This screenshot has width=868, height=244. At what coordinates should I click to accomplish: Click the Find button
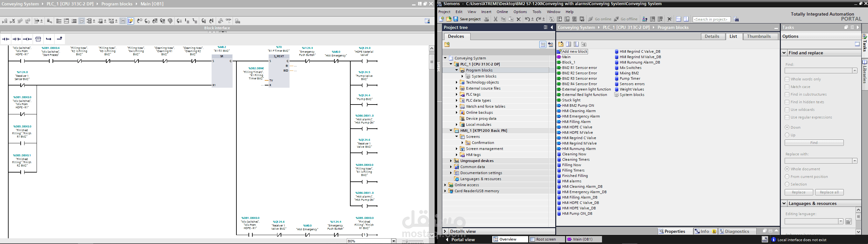point(814,143)
